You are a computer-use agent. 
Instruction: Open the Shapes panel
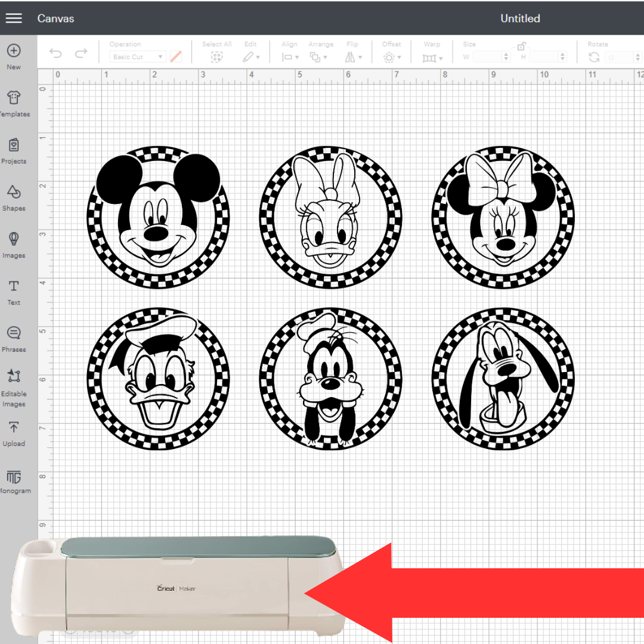point(14,198)
